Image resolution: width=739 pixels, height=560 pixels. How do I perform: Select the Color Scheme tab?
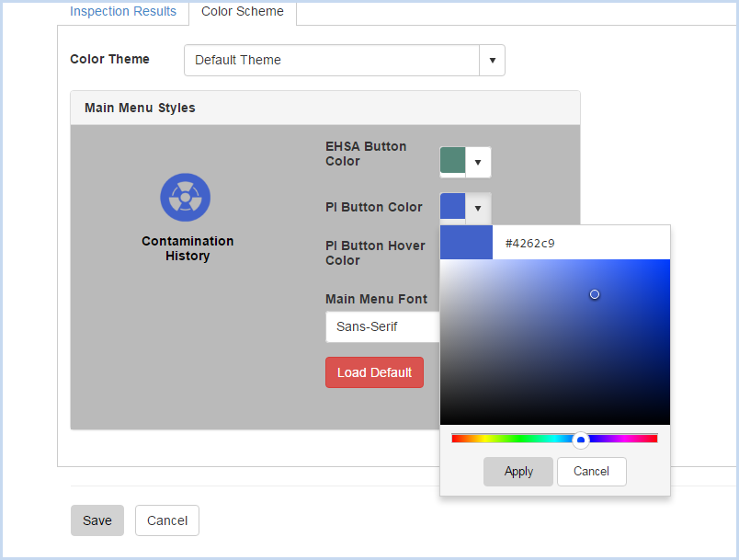pyautogui.click(x=243, y=11)
